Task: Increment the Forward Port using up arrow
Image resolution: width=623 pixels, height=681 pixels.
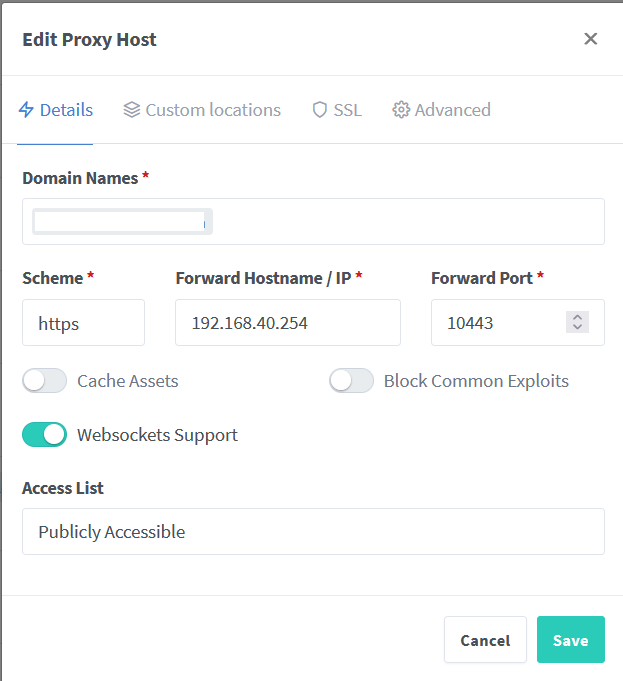Action: [x=577, y=317]
